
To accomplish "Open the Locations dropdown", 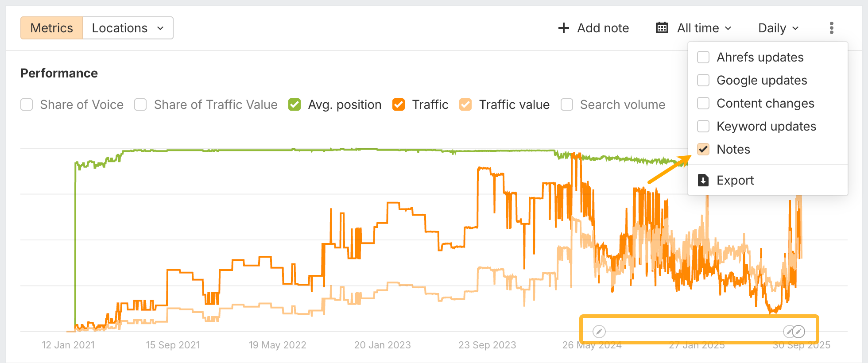I will pos(128,28).
